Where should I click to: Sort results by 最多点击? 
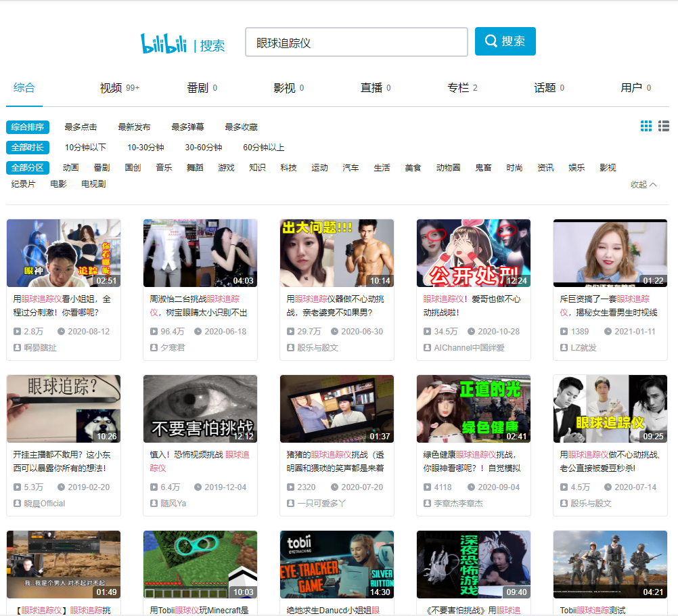pyautogui.click(x=81, y=127)
